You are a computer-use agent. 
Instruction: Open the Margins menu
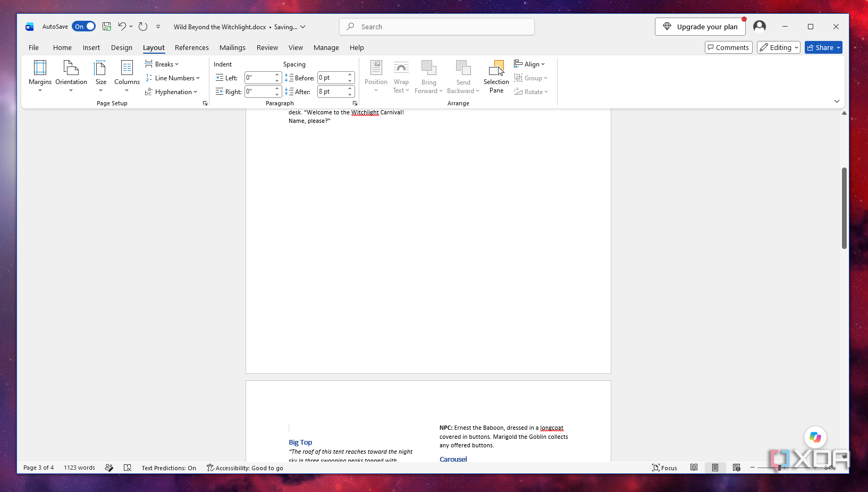pyautogui.click(x=40, y=76)
